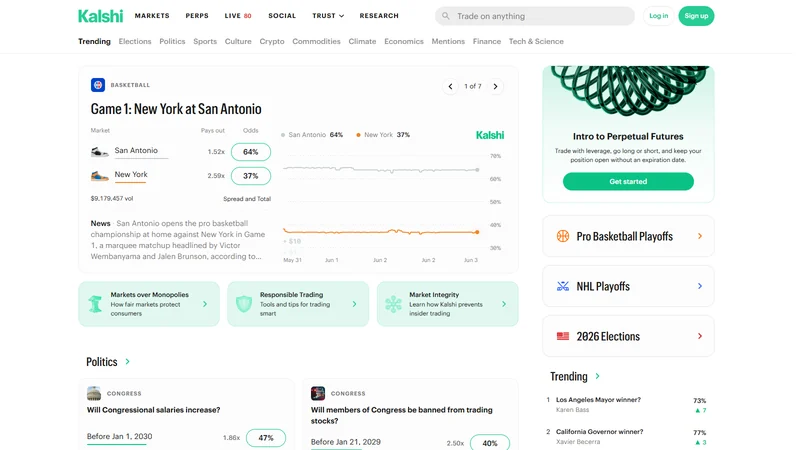Open the Live 80 menu item

pyautogui.click(x=238, y=16)
